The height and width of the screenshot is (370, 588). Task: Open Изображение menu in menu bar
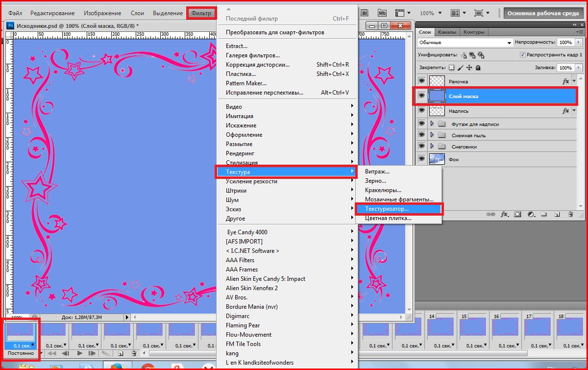103,13
